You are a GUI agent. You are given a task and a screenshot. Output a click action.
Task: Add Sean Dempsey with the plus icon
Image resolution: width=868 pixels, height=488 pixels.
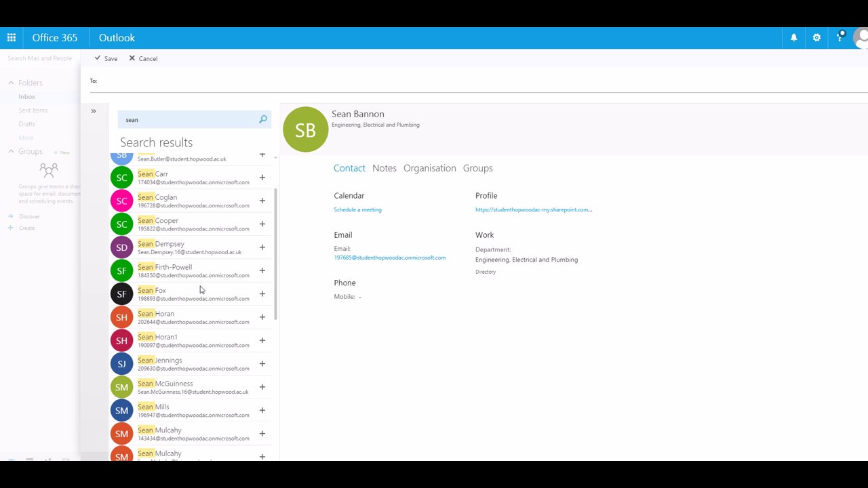coord(262,247)
